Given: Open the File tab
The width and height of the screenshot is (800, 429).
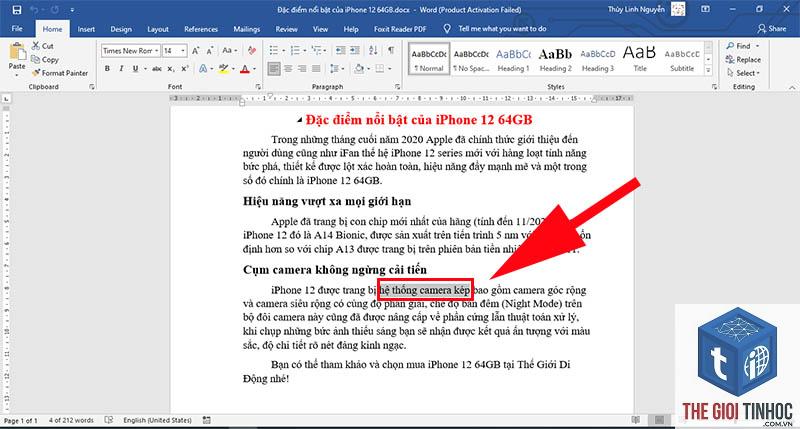Looking at the screenshot, I should 17,29.
